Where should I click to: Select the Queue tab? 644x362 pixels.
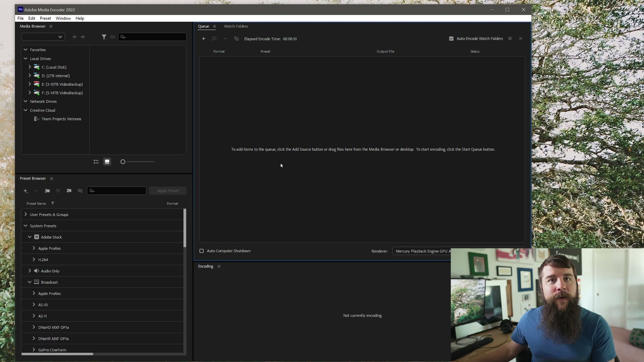click(203, 26)
